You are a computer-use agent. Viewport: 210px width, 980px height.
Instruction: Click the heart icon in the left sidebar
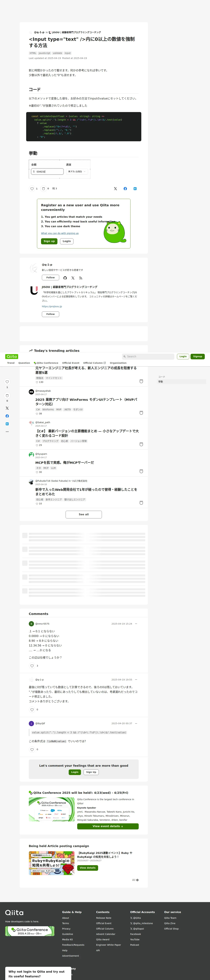coord(7,382)
